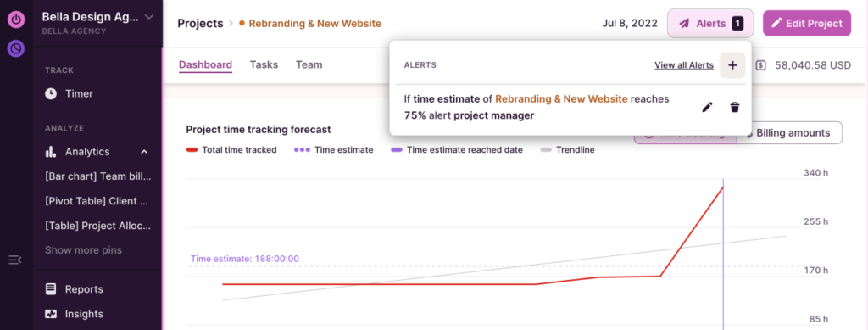Delete the alert with the trash icon
868x330 pixels.
(735, 108)
